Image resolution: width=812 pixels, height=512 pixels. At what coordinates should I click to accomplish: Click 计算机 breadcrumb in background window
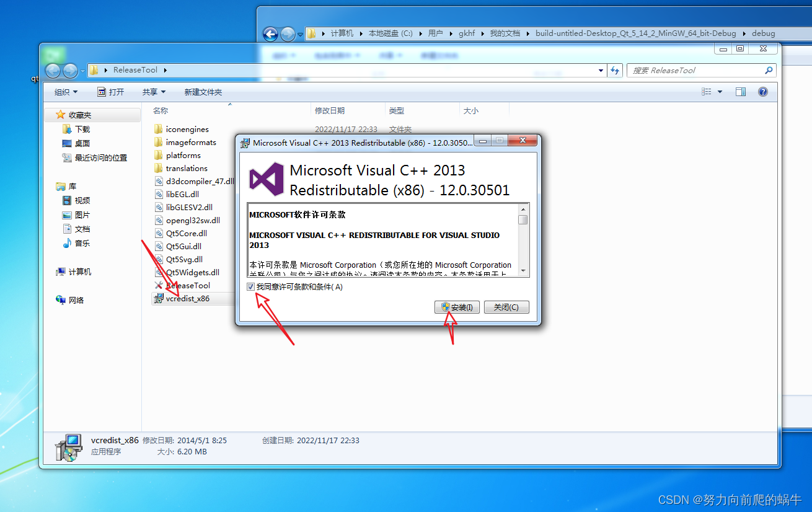[x=342, y=33]
